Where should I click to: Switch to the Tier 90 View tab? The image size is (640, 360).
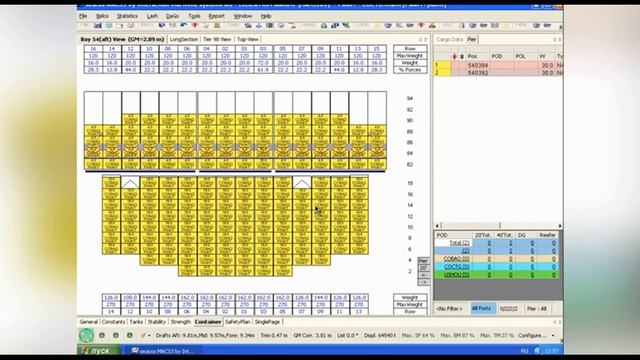coord(217,40)
